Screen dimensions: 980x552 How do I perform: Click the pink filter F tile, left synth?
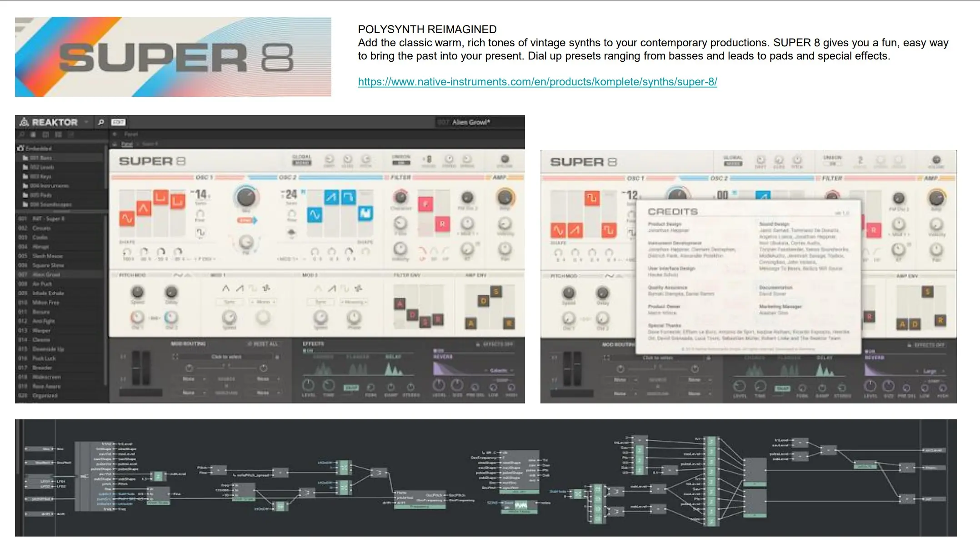point(425,204)
